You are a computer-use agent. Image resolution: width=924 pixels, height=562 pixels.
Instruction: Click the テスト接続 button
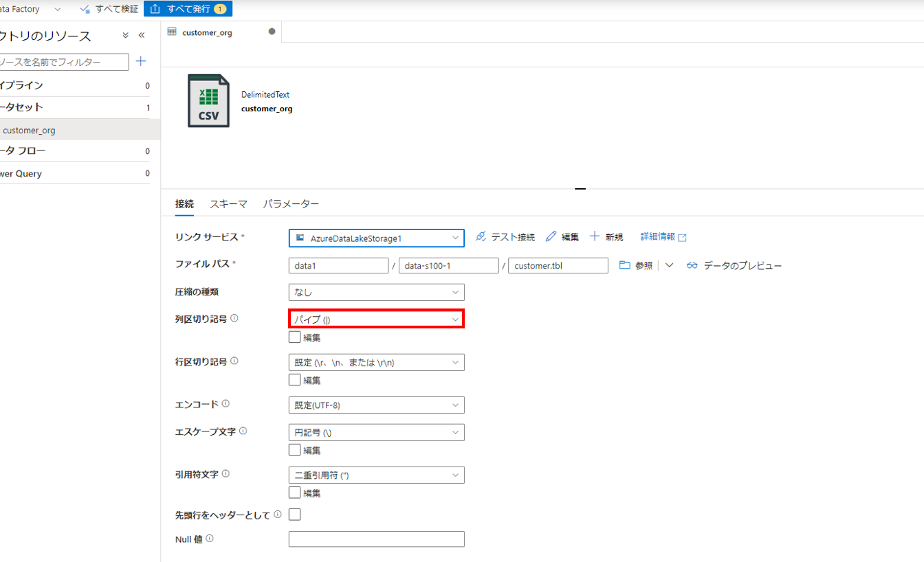point(505,237)
